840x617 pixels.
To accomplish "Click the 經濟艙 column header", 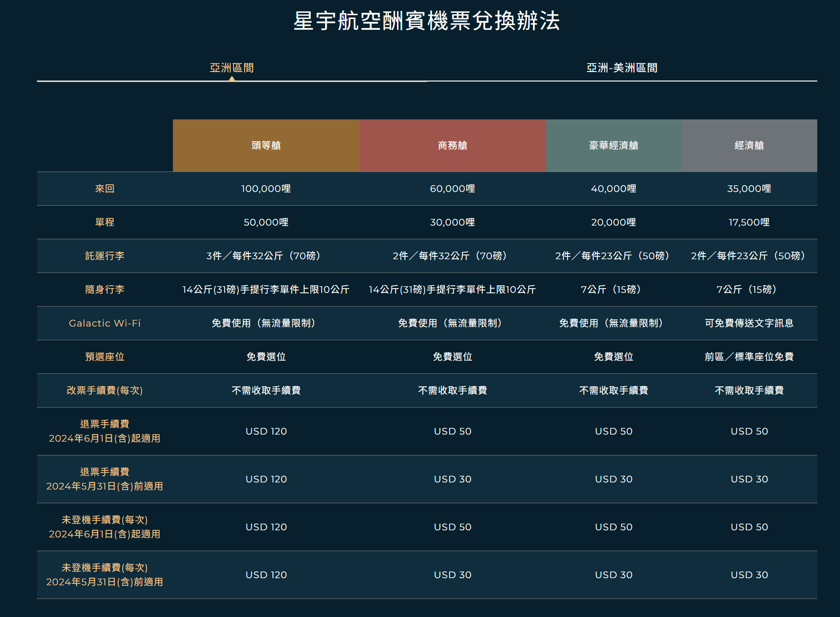I will (x=750, y=145).
